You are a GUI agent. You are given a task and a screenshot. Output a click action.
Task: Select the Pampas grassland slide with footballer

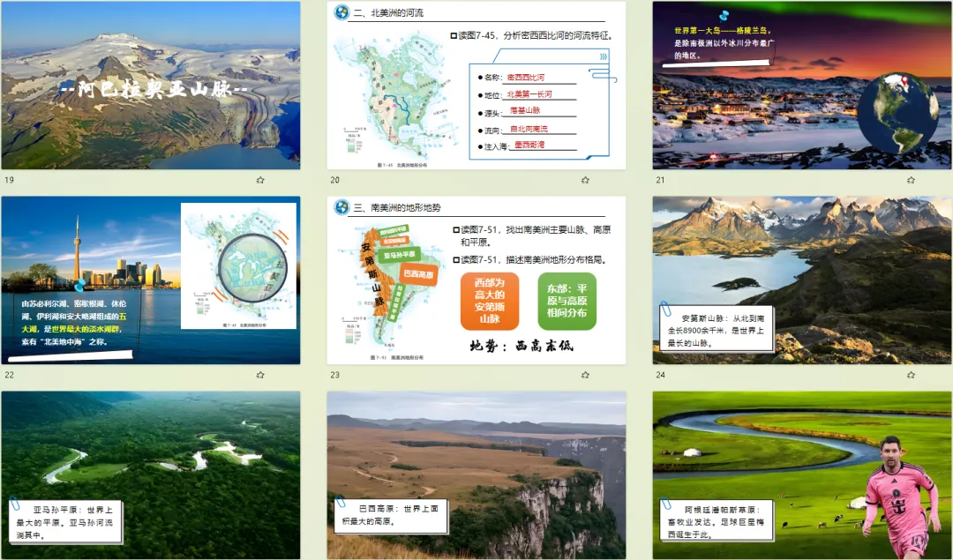click(x=802, y=475)
